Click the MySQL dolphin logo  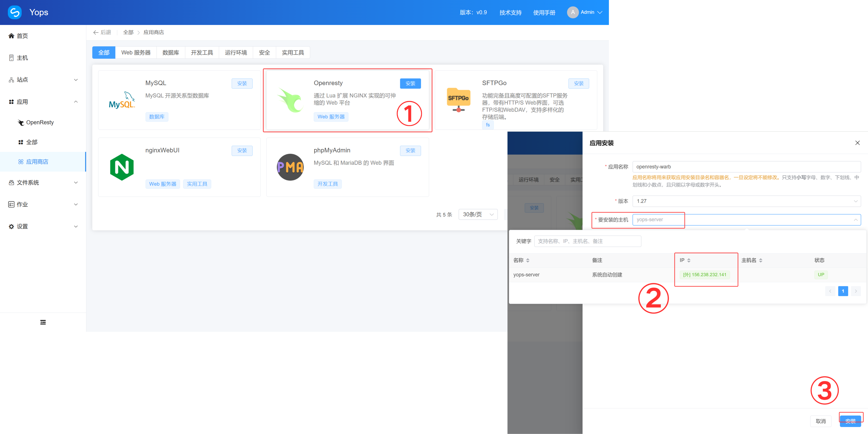(122, 100)
